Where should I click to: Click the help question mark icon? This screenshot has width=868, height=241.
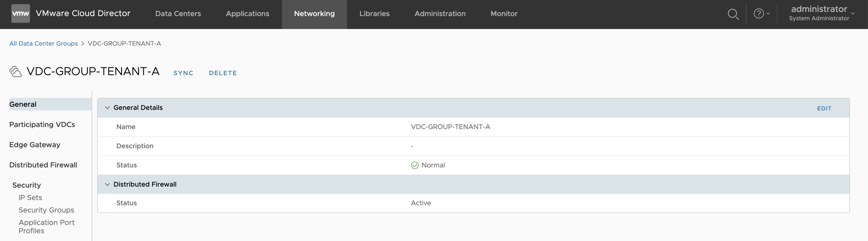tap(759, 14)
